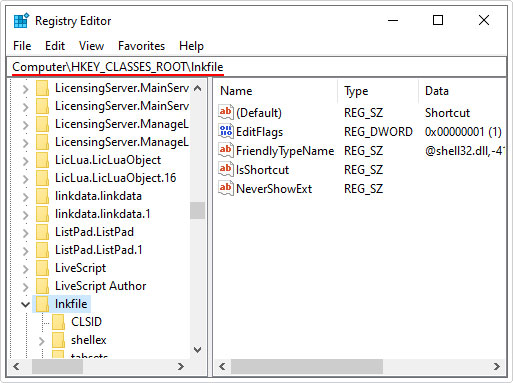The width and height of the screenshot is (513, 383).
Task: Click the tree pane scroll right arrow
Action: (181, 367)
